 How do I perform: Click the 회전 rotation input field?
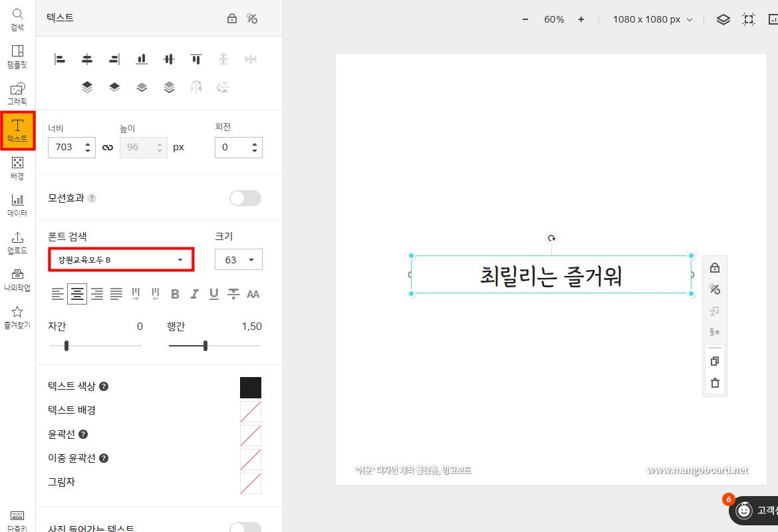(239, 148)
